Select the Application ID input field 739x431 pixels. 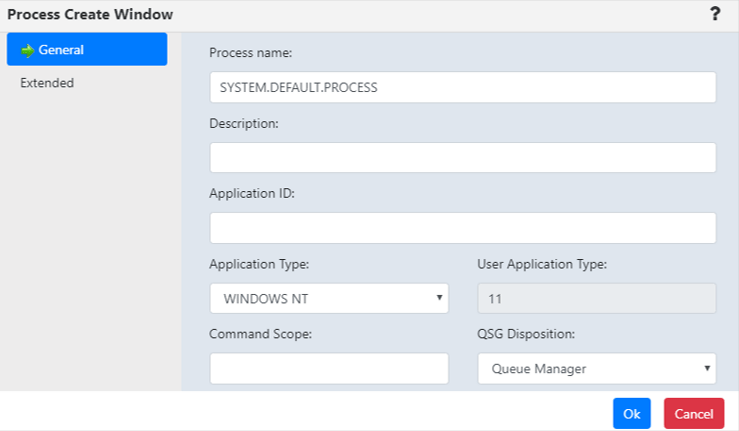click(462, 228)
